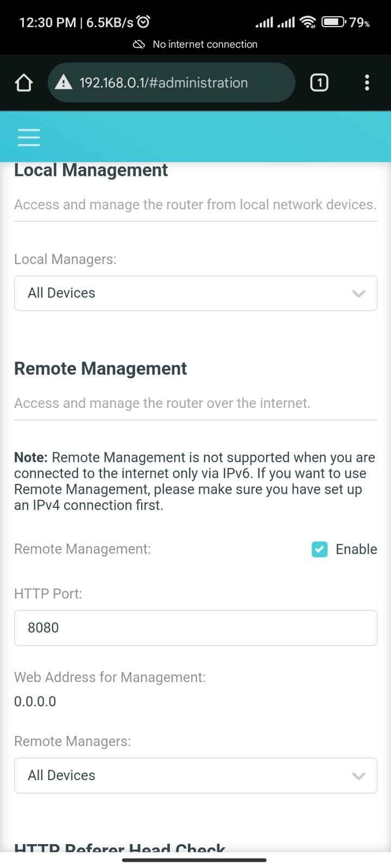
Task: Open the tab switcher showing one tab
Action: (x=319, y=82)
